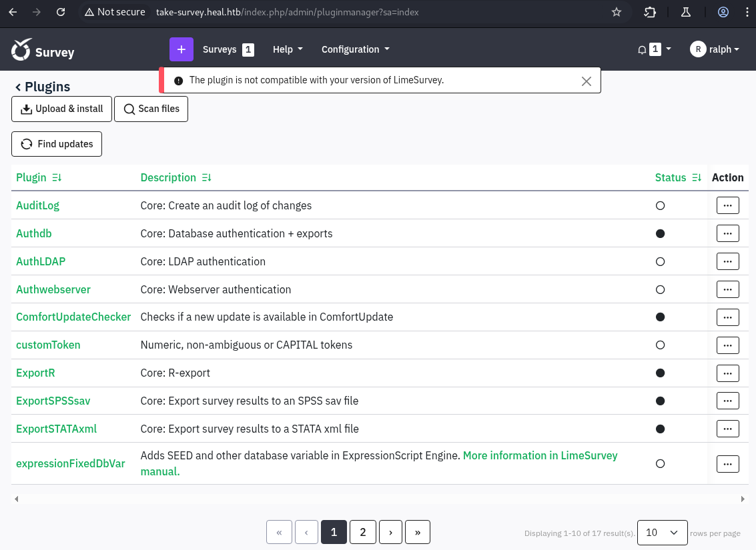Click the LimeSurvey logo icon

[21, 50]
